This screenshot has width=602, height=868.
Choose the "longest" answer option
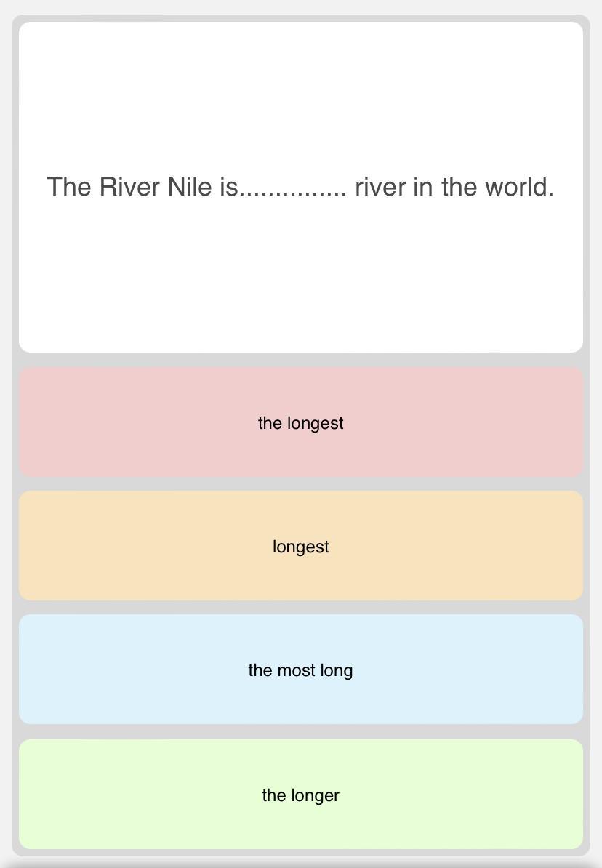[x=300, y=547]
